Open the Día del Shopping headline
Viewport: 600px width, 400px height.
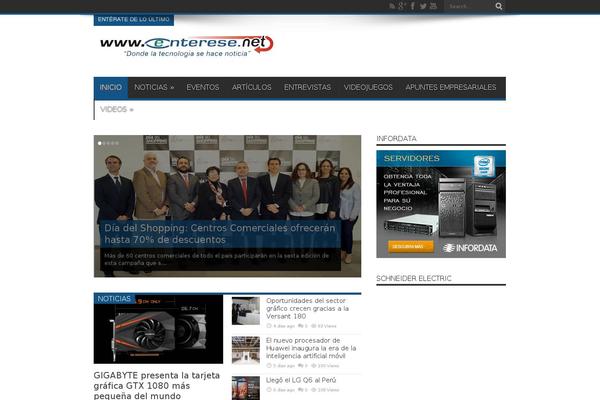coord(220,234)
